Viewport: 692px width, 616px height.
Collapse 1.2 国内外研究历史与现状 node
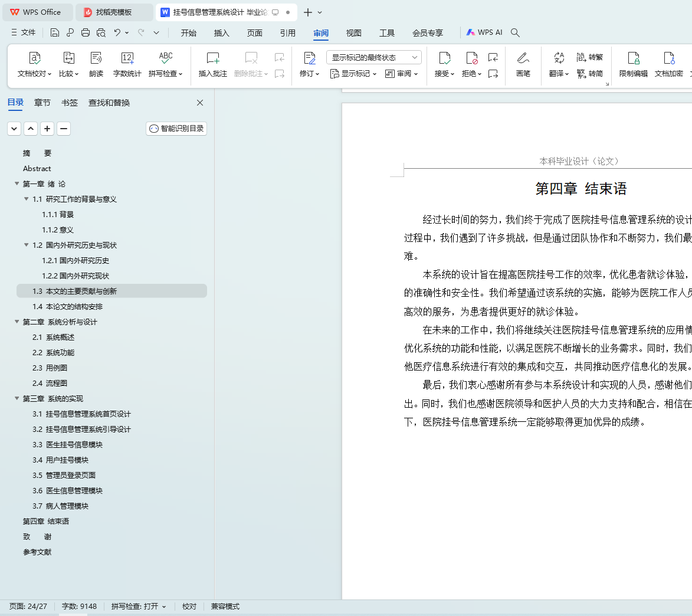[x=26, y=245]
